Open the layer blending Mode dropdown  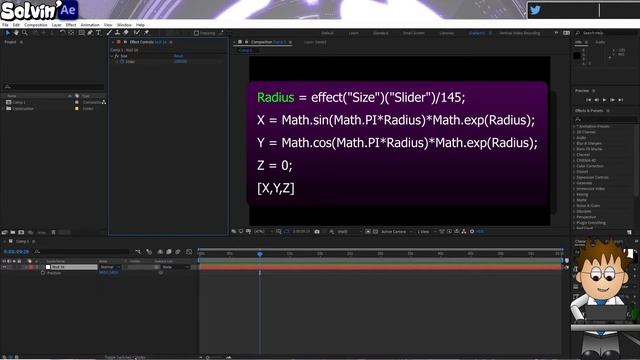pos(110,267)
